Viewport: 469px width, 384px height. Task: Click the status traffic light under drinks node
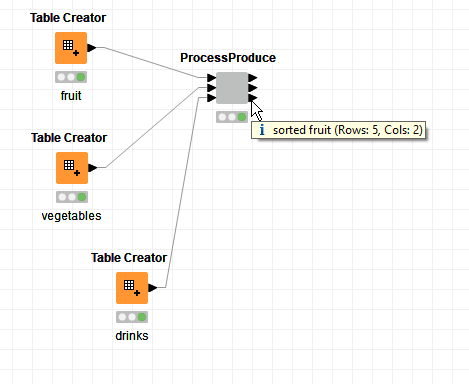click(x=132, y=317)
